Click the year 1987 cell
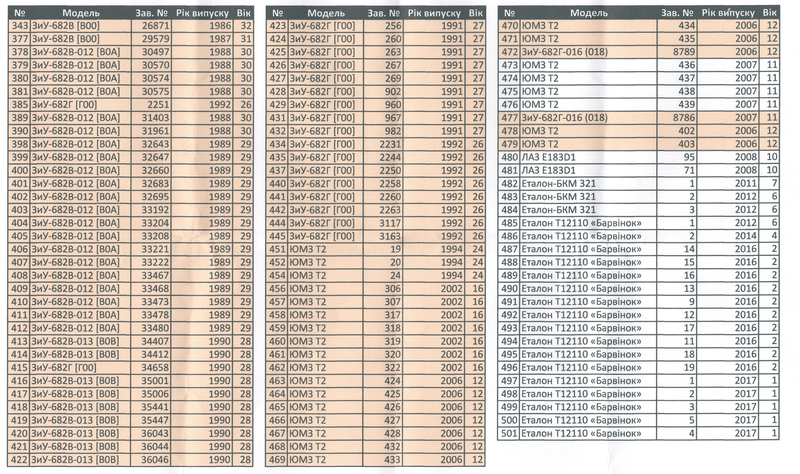This screenshot has height=474, width=800. (x=203, y=39)
